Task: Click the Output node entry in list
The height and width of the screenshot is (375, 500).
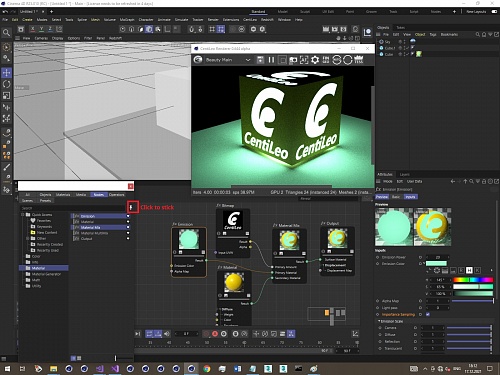Action: pyautogui.click(x=86, y=239)
